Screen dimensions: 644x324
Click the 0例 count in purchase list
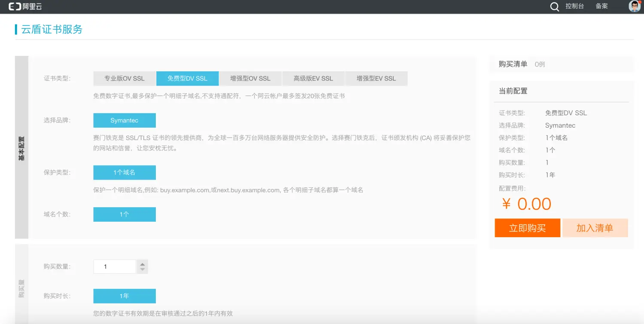[x=540, y=64]
